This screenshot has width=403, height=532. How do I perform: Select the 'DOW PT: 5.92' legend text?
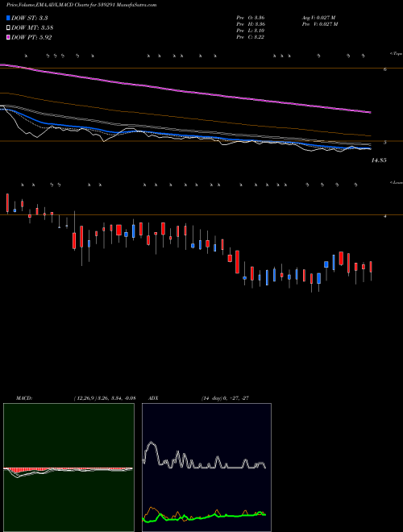[31, 38]
